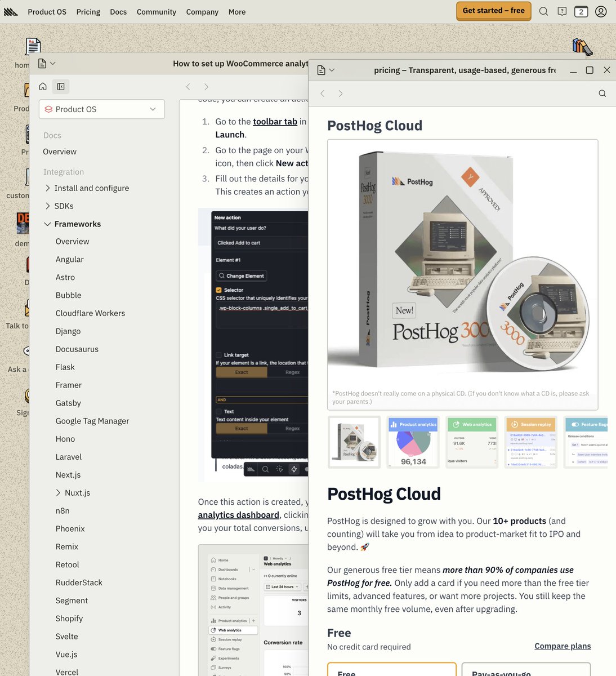
Task: Open document icon menu in docs window
Action: [42, 64]
